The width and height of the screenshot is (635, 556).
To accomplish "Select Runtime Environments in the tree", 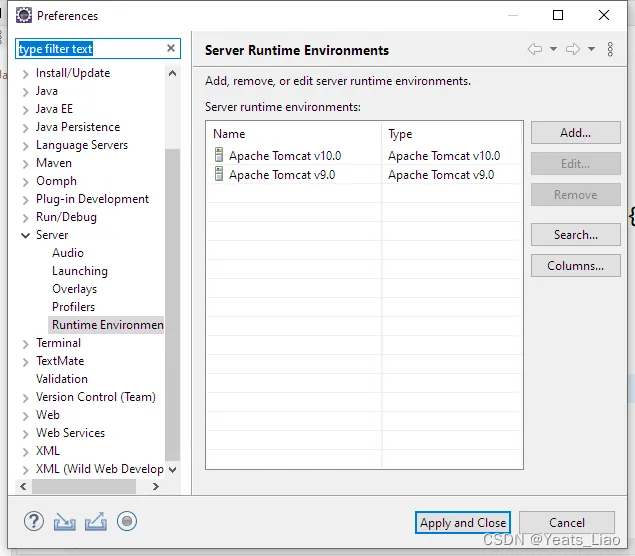I will coord(107,325).
